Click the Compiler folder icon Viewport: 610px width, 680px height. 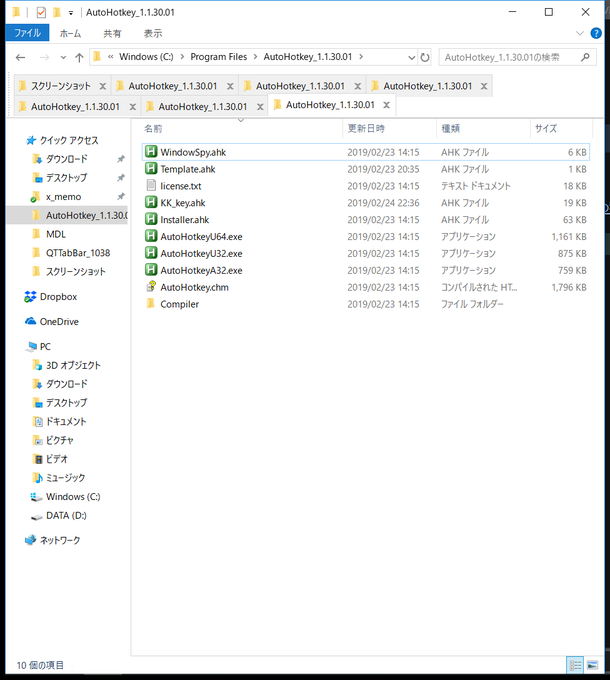coord(150,304)
